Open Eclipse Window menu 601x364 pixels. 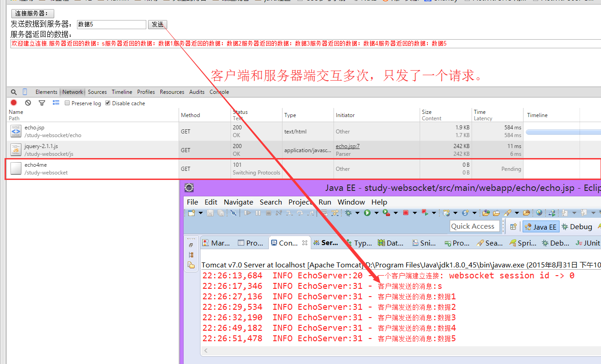(x=351, y=202)
